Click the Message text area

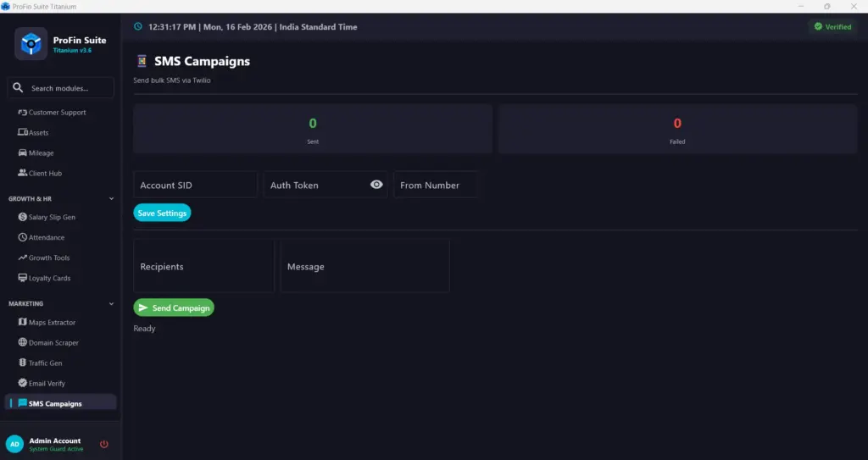point(364,266)
